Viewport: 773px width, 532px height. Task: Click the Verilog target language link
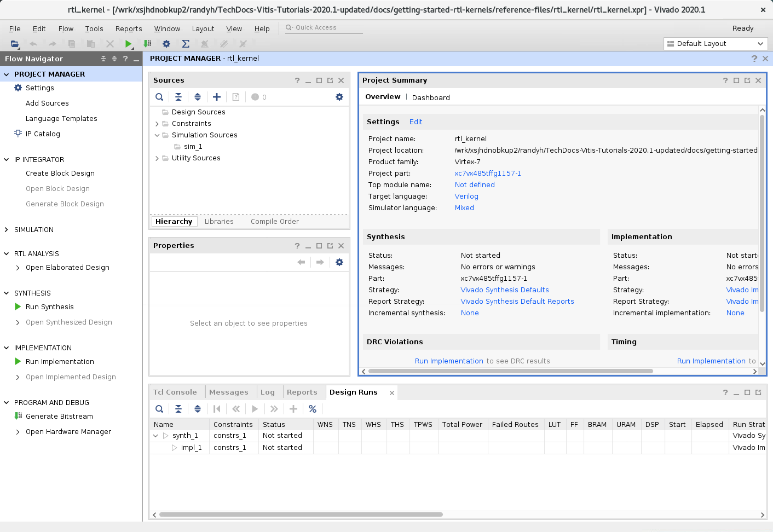[x=466, y=196]
